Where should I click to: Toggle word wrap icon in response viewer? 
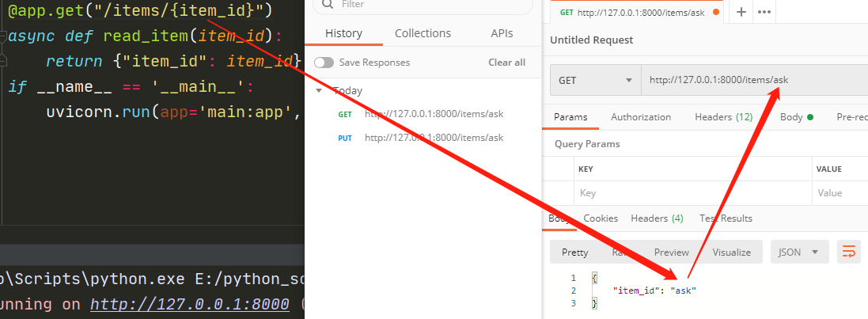[x=849, y=252]
